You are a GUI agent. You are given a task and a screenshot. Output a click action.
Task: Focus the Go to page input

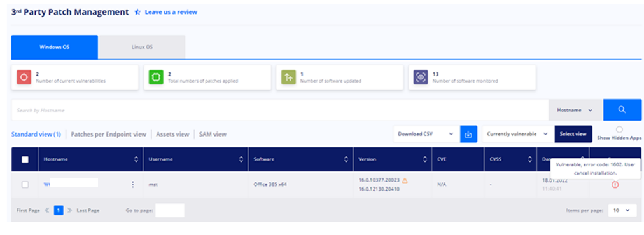[170, 210]
